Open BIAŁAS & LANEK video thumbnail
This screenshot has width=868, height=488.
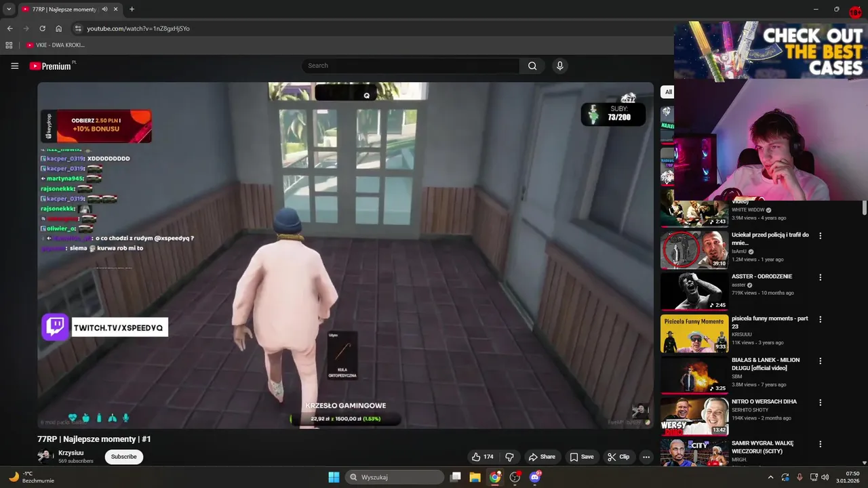[694, 375]
